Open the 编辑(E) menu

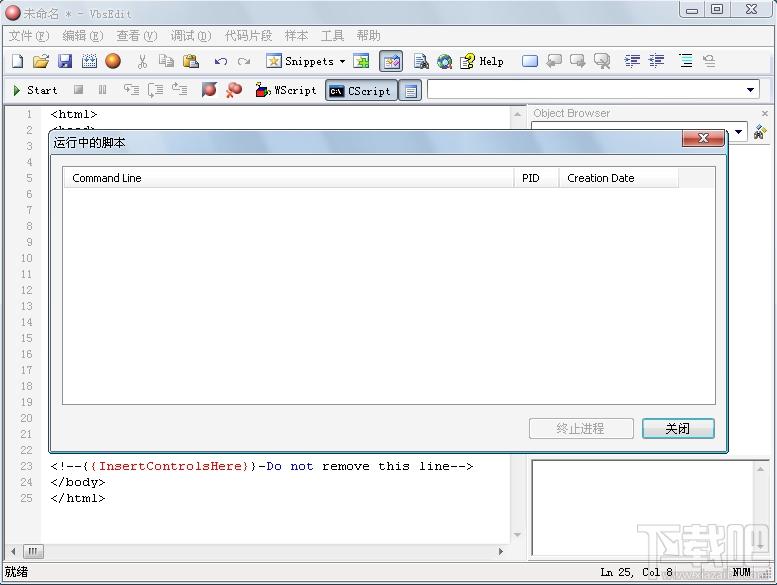tap(83, 36)
